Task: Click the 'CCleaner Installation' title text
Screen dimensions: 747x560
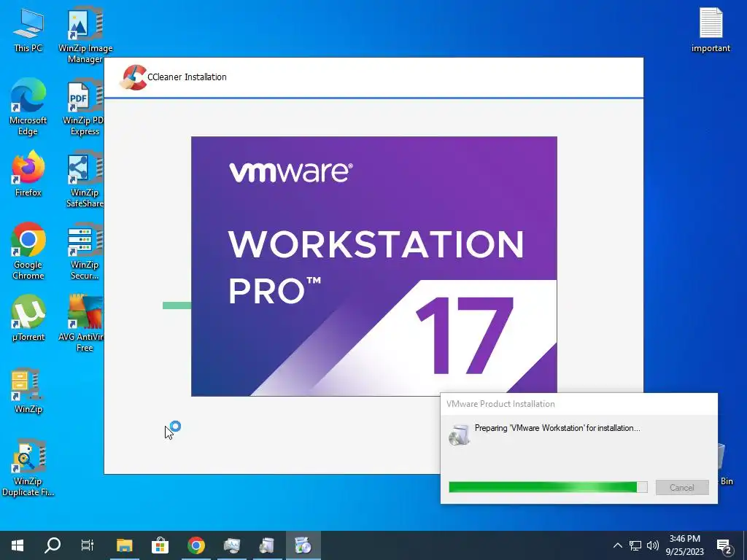Action: point(187,77)
